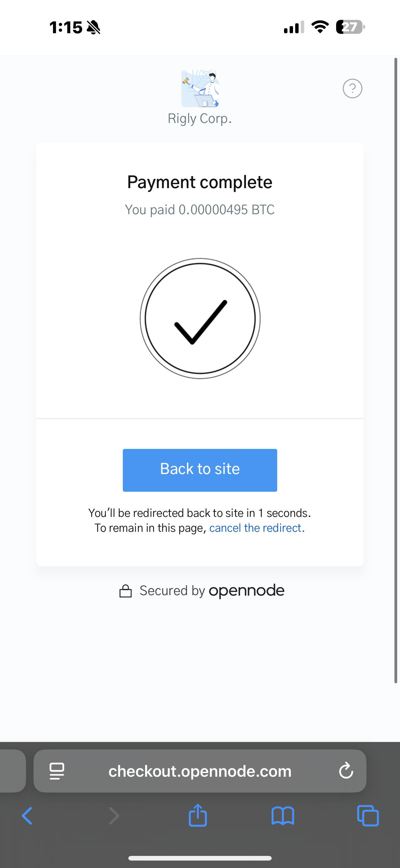The image size is (400, 868).
Task: Tap the Rigly Corp. merchant logo
Action: click(200, 88)
